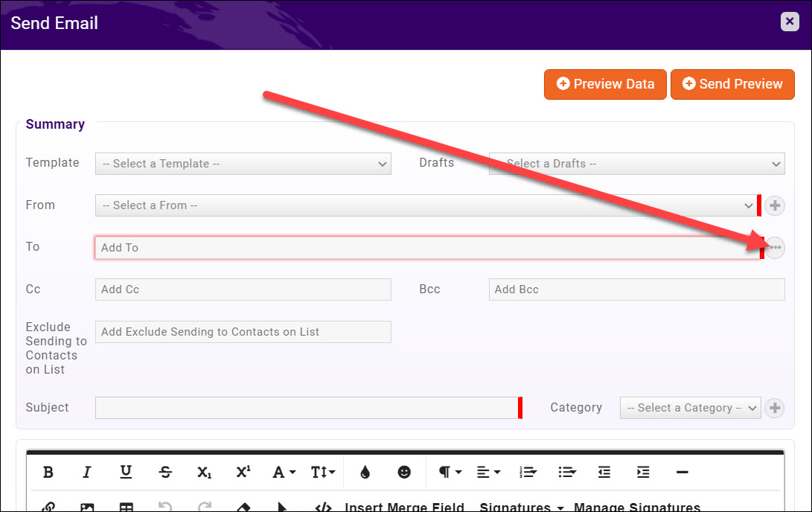Image resolution: width=812 pixels, height=512 pixels.
Task: Open the Select a Template dropdown
Action: pyautogui.click(x=243, y=164)
